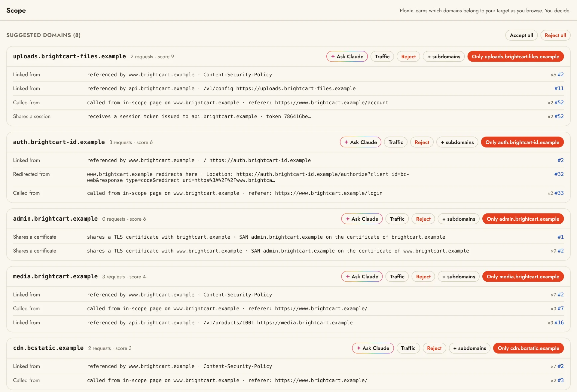Open request #11 link in uploads card
This screenshot has width=577, height=392.
pos(559,88)
